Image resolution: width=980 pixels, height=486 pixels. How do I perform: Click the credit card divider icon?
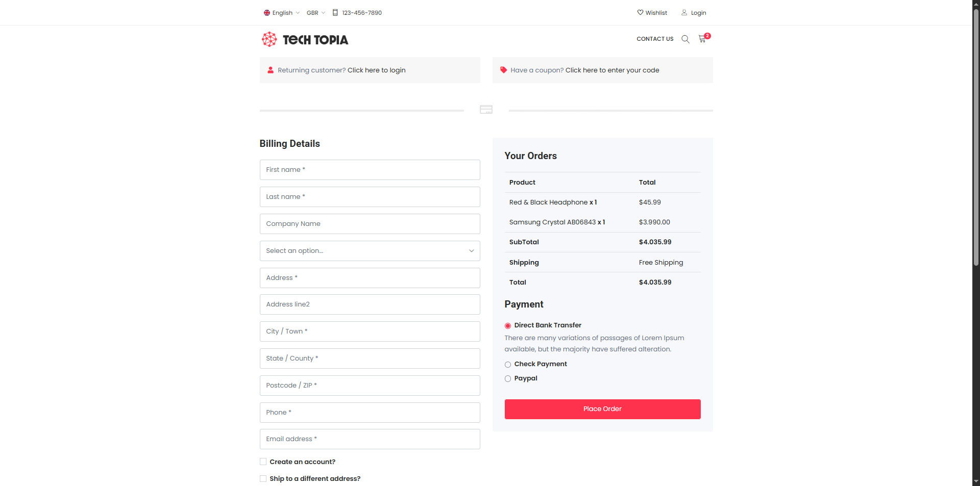click(486, 109)
